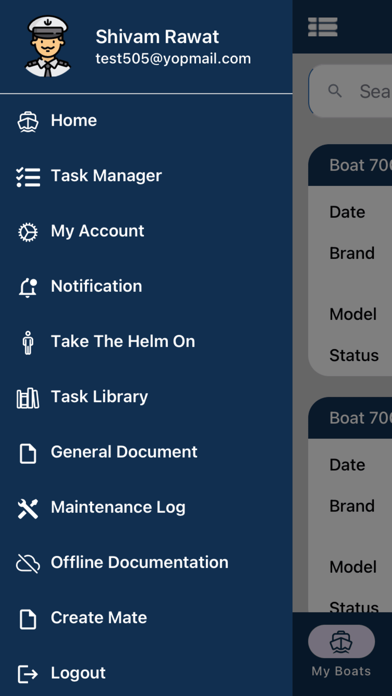Tap the person icon for Take The Helm On
392x696 pixels.
[x=28, y=342]
